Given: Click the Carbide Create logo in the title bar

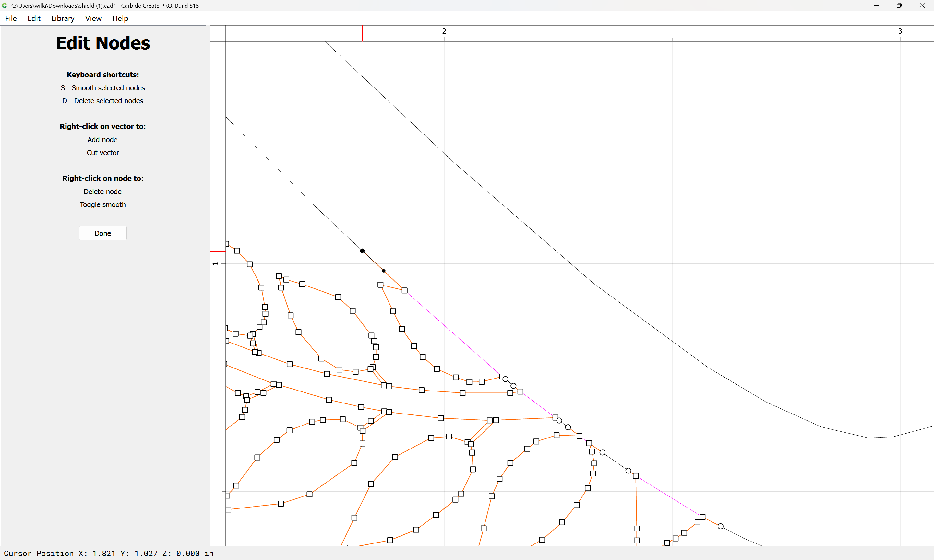Looking at the screenshot, I should click(5, 6).
